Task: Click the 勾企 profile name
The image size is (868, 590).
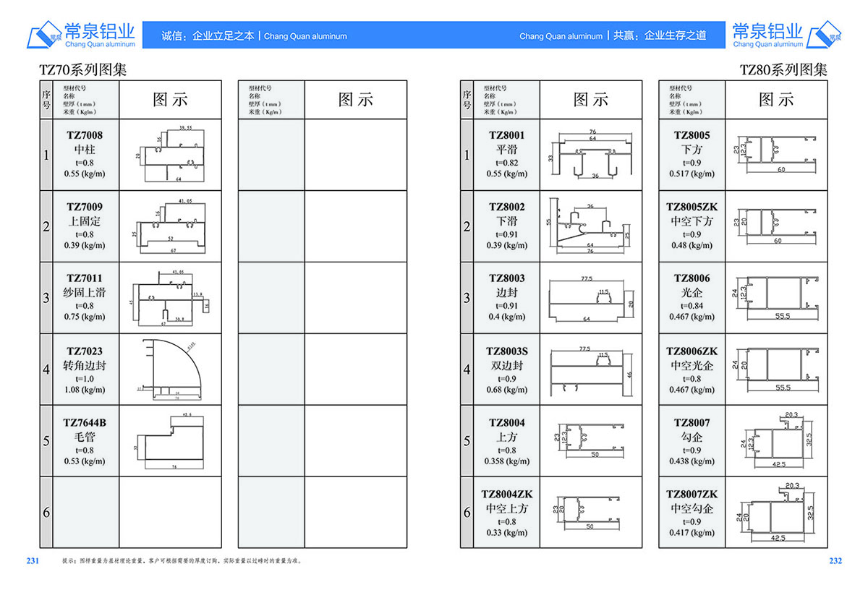Action: click(692, 437)
